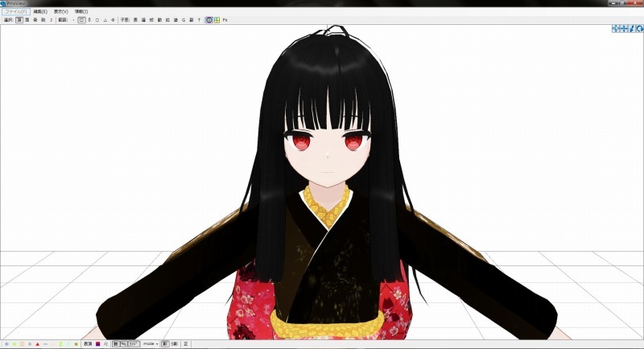The width and height of the screenshot is (644, 349).
Task: Click the bottom-bar button right of purple swatch
Action: [105, 344]
